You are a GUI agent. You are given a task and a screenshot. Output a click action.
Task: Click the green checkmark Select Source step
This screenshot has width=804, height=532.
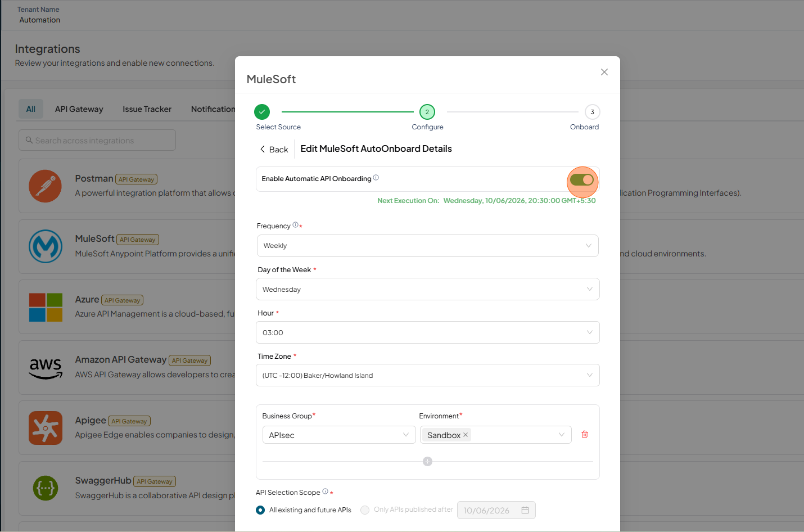point(262,112)
